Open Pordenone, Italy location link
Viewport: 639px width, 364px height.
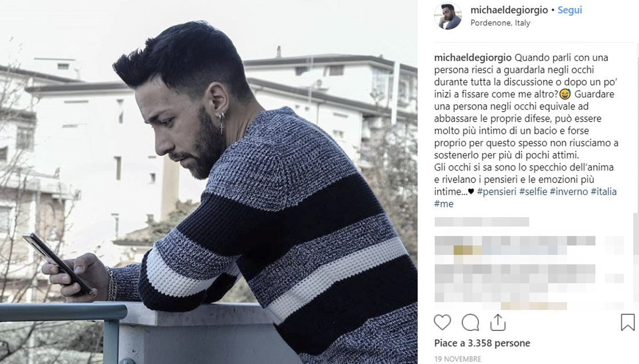click(x=500, y=23)
